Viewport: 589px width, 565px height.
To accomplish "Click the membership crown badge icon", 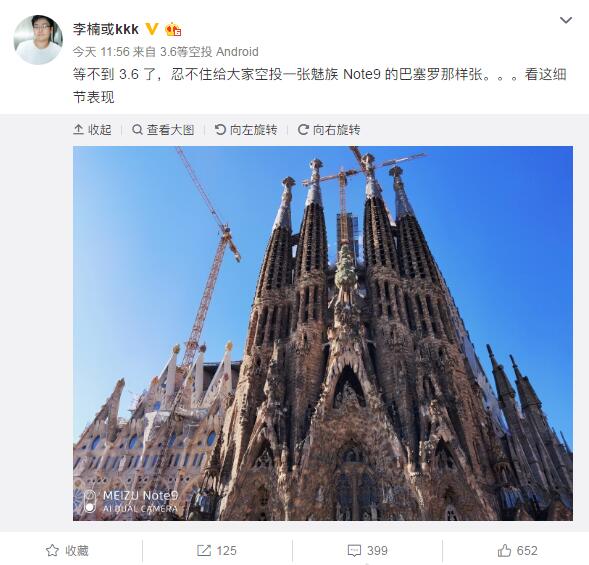I will (173, 29).
